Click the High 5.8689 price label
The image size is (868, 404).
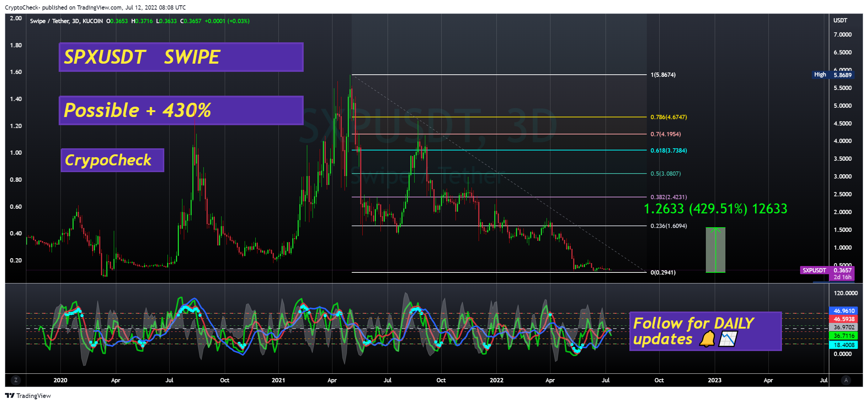click(x=833, y=75)
